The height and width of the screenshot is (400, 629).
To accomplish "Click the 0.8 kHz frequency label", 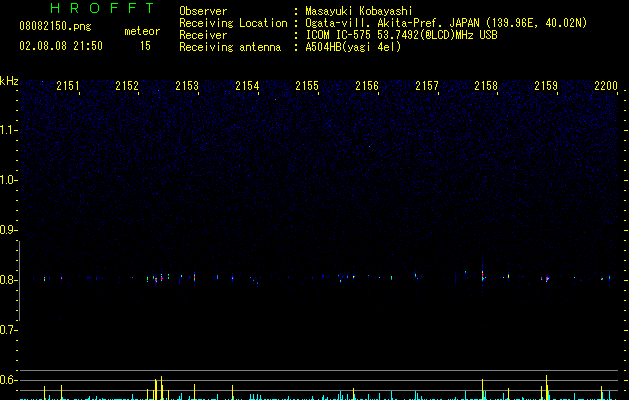I will pyautogui.click(x=8, y=280).
